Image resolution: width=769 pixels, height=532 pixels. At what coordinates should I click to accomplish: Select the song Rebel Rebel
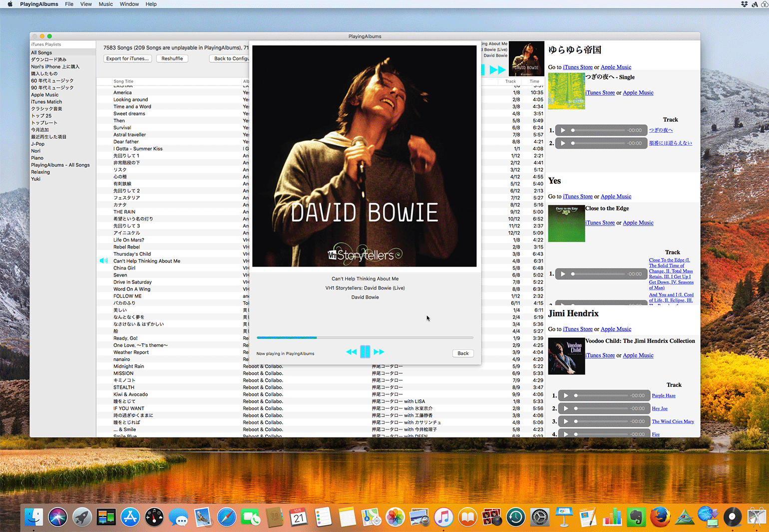pos(127,247)
